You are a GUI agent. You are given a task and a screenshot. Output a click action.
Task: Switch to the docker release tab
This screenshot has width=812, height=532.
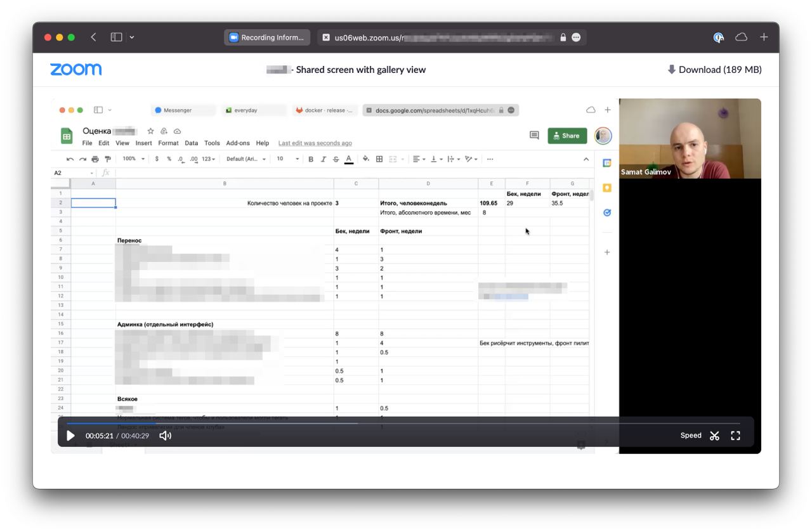coord(324,110)
